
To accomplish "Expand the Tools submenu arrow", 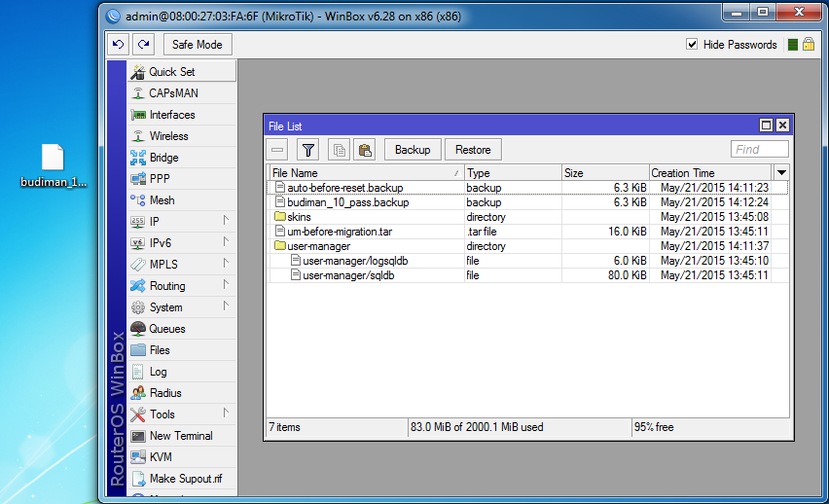I will coord(226,414).
